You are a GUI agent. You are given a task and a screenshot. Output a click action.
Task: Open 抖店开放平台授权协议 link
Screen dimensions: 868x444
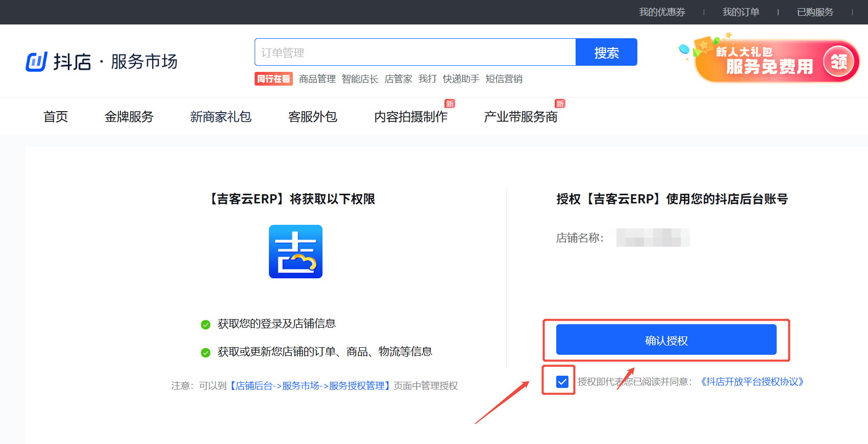752,382
